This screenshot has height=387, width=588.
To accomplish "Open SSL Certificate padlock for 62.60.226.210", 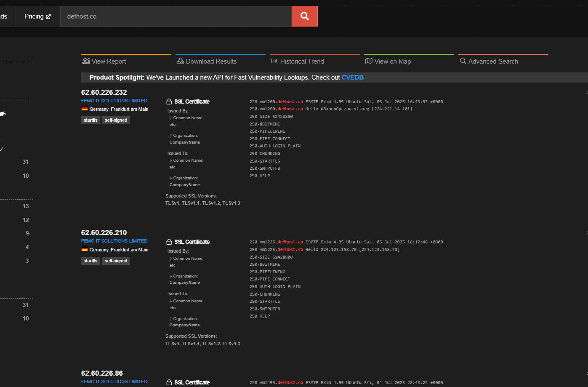I will pyautogui.click(x=168, y=241).
